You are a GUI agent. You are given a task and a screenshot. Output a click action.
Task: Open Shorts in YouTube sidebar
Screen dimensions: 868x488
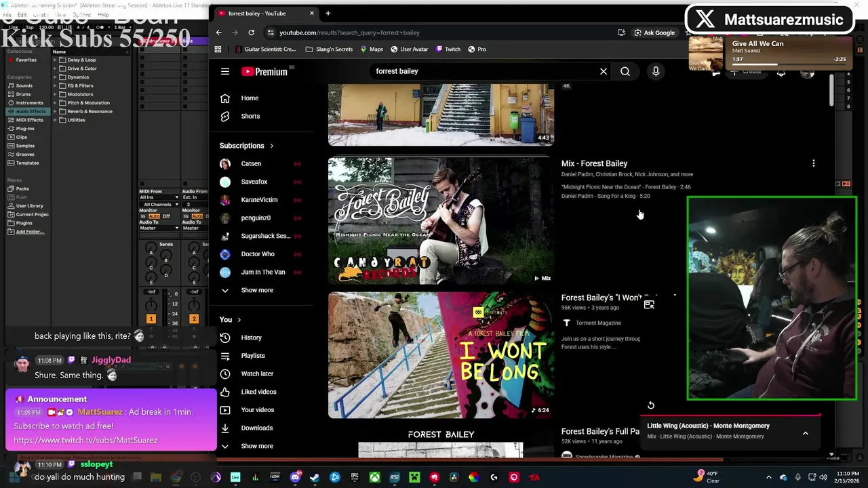coord(250,116)
